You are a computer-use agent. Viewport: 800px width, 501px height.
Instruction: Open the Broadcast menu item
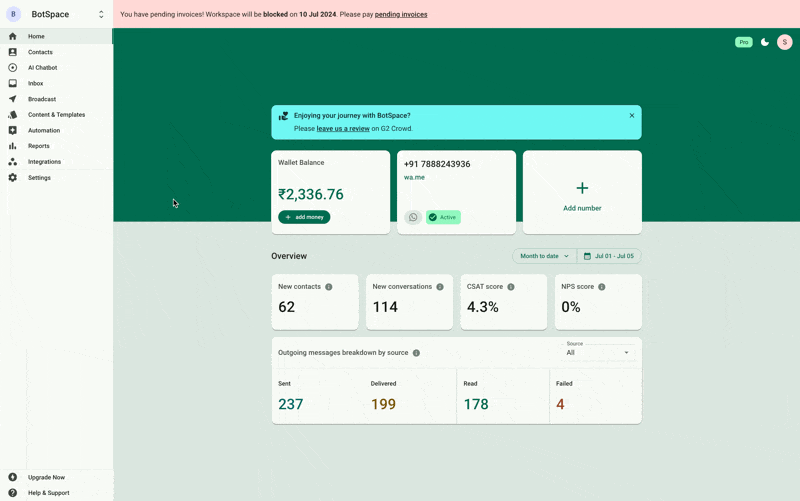(56, 99)
